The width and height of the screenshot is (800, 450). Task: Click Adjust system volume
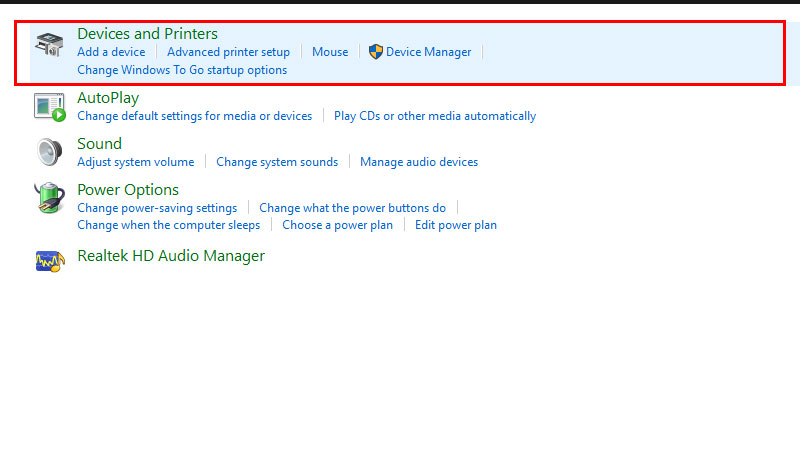136,162
